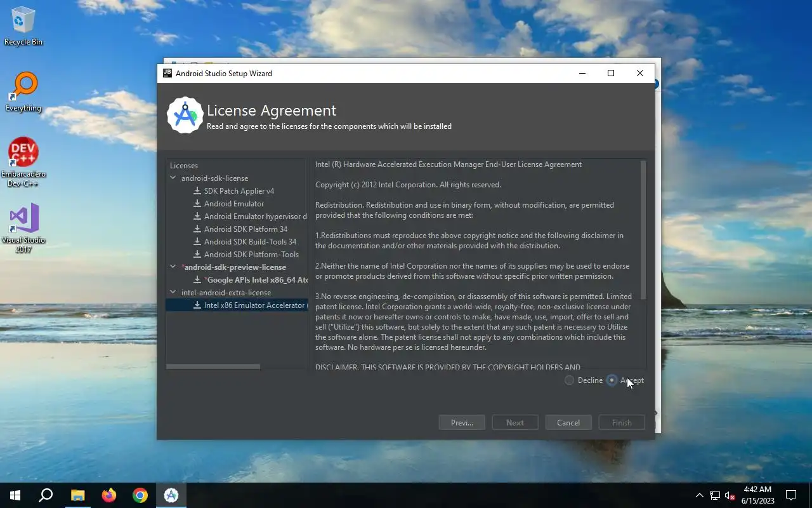This screenshot has width=812, height=508.
Task: Close the Android Studio Setup Wizard
Action: coord(640,73)
